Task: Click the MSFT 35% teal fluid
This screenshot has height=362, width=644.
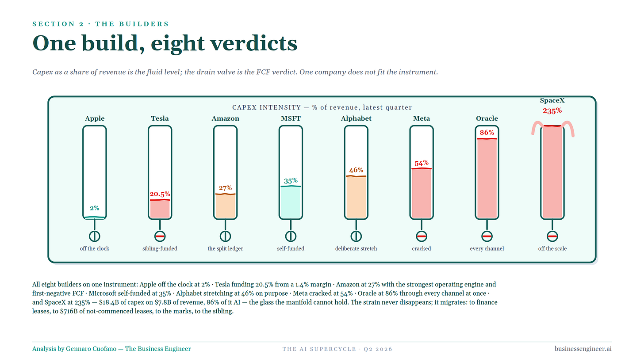Action: pos(291,202)
